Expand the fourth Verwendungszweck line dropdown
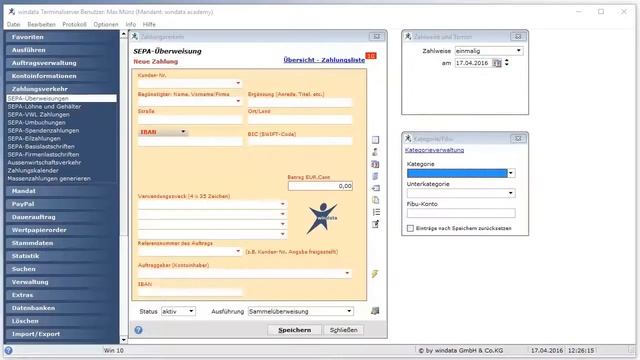 (x=282, y=234)
